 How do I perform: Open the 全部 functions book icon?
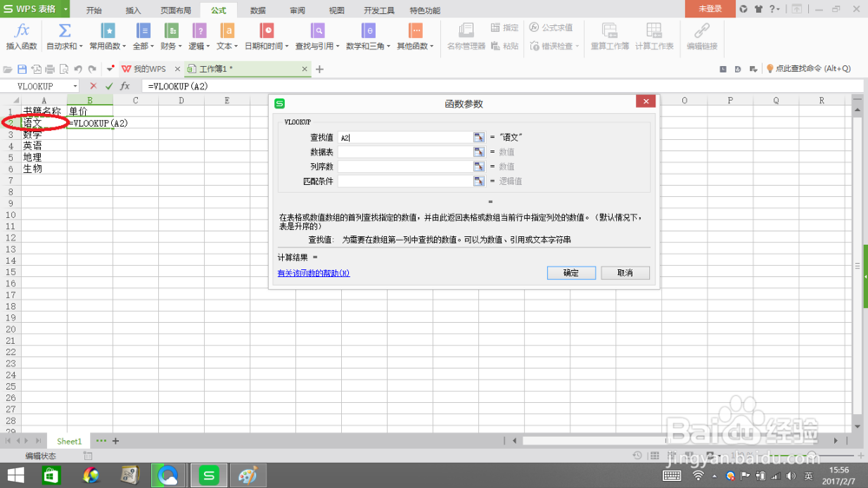point(143,30)
